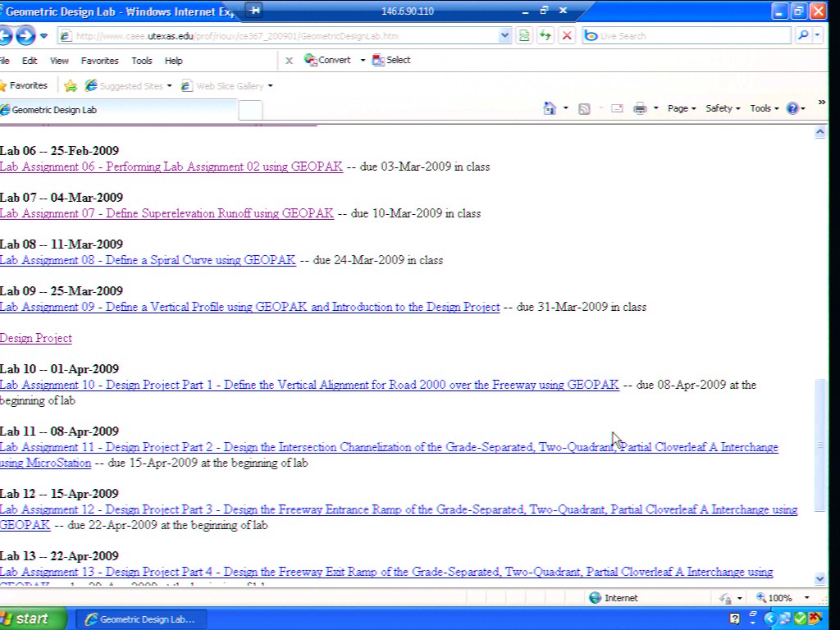
Task: Open Lab Assignment 12 Design Project Part 3 link
Action: [x=399, y=509]
